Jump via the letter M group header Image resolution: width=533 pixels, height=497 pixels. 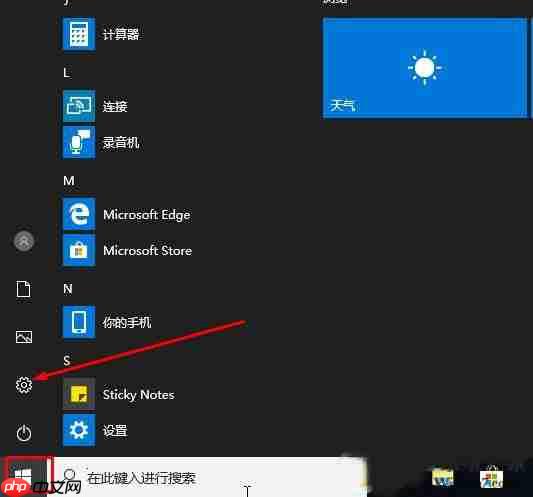(69, 181)
